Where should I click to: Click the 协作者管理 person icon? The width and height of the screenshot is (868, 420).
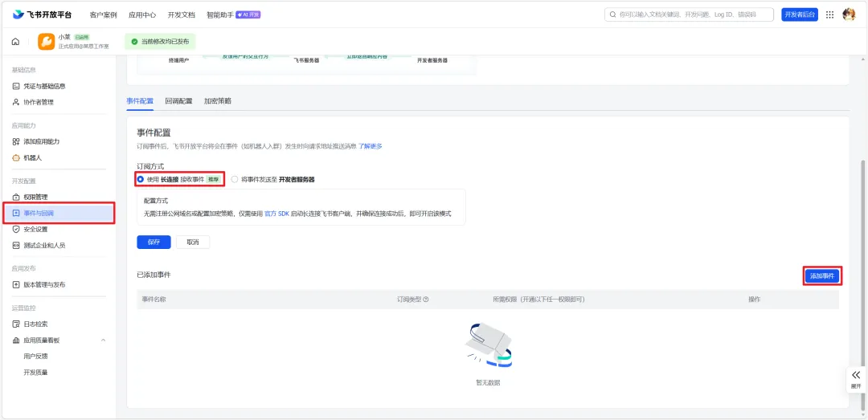coord(16,102)
